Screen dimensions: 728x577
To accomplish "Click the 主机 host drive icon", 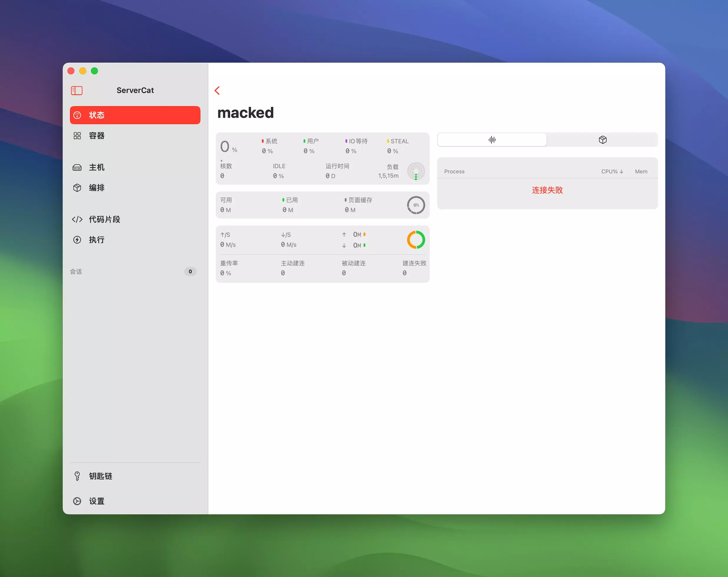I will (77, 167).
